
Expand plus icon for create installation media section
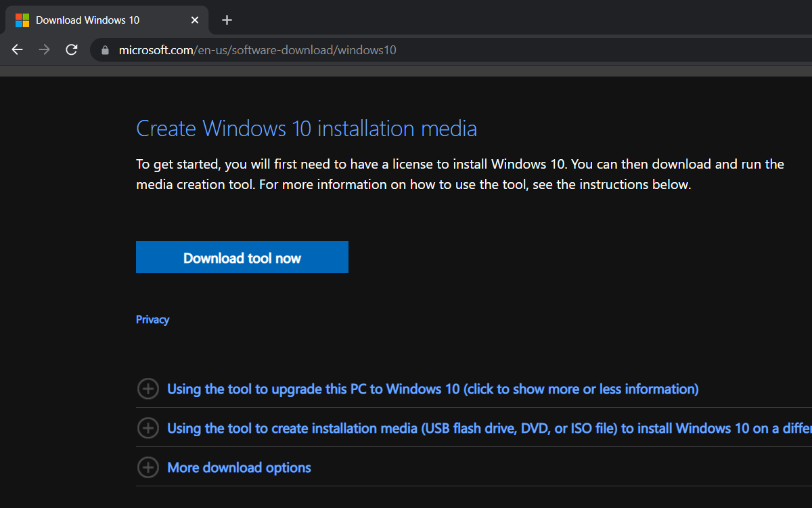point(148,428)
